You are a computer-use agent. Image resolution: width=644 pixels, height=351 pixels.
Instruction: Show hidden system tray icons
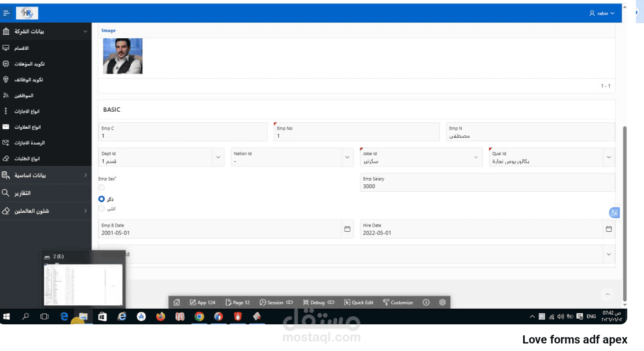(532, 316)
